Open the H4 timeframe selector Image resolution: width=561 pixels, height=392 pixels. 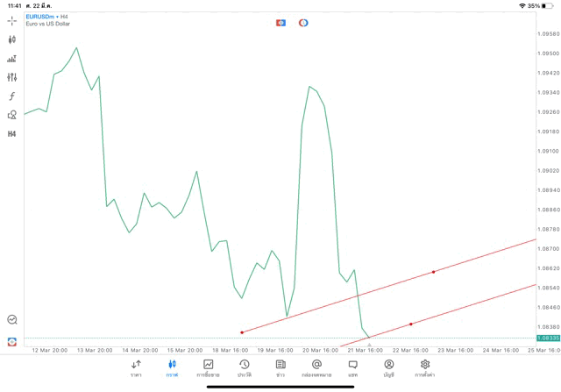point(12,134)
